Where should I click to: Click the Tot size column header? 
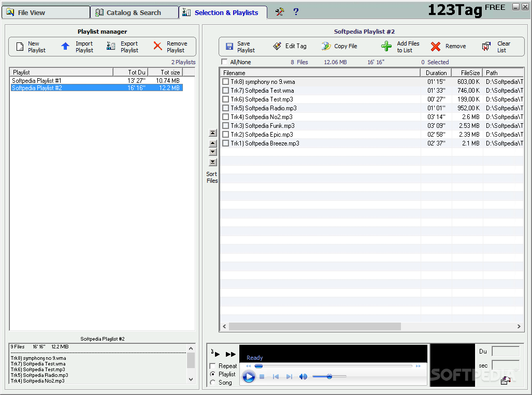166,72
